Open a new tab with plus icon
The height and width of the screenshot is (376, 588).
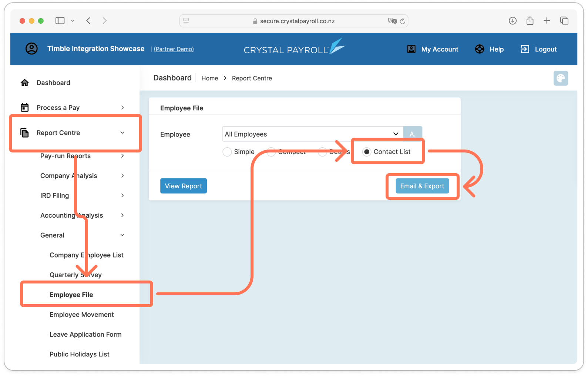pyautogui.click(x=547, y=21)
